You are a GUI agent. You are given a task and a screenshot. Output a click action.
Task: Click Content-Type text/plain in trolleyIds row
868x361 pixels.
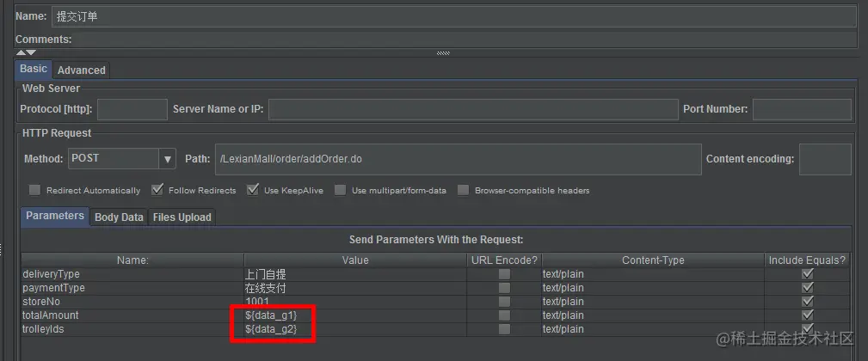click(653, 329)
